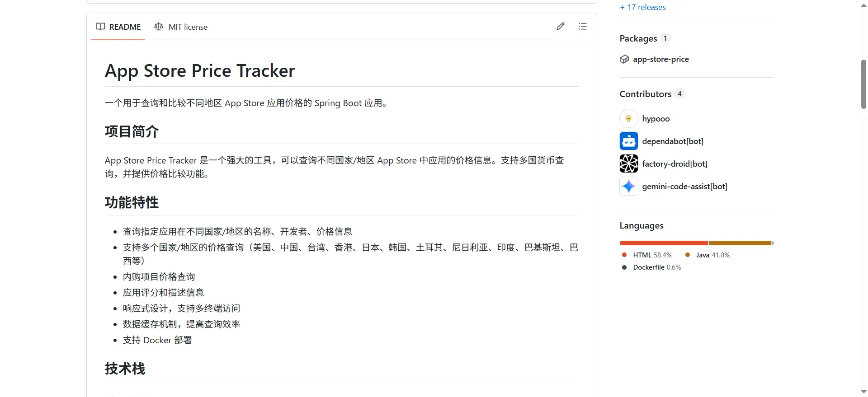Viewport: 868px width, 397px height.
Task: Click the Contributors count badge 4
Action: [x=679, y=94]
